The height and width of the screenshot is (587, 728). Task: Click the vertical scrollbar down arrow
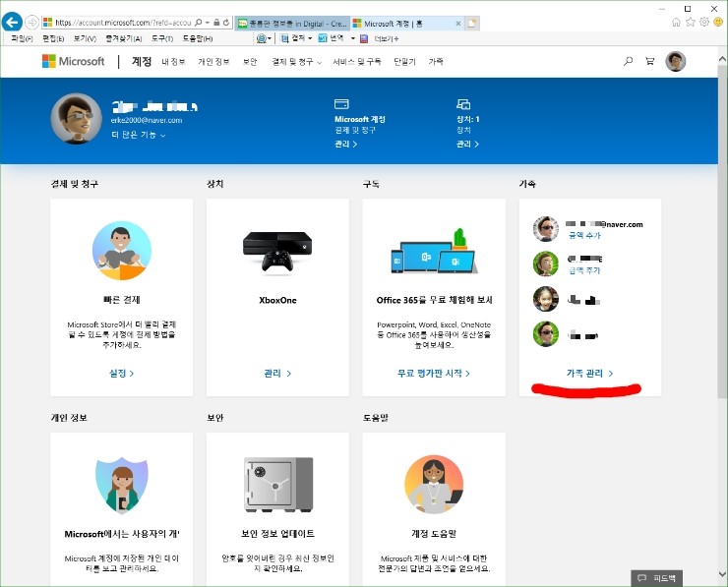click(722, 575)
